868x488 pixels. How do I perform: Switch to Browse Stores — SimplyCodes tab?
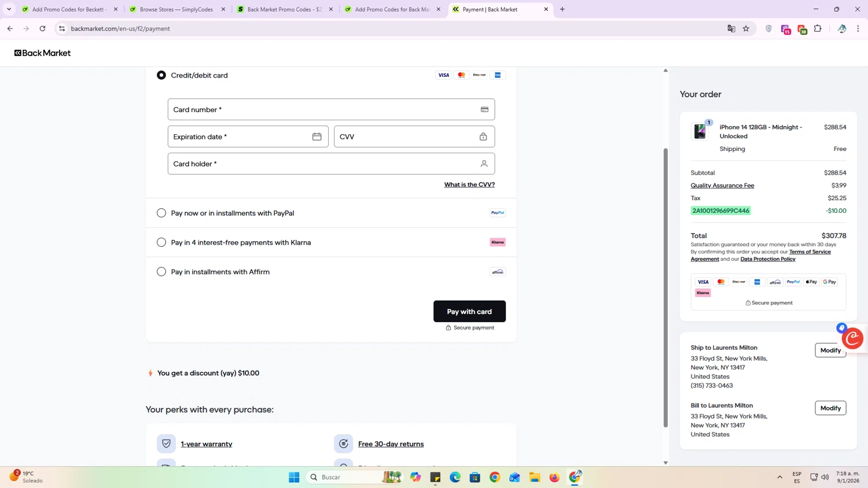click(177, 9)
